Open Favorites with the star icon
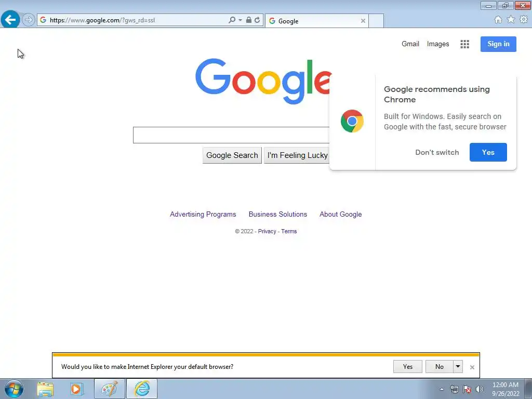 (x=511, y=20)
